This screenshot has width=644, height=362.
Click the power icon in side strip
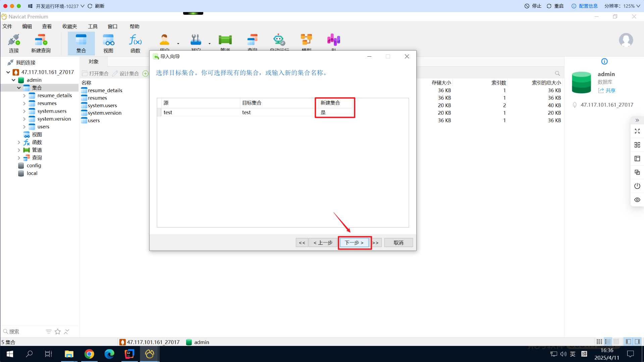pyautogui.click(x=637, y=186)
